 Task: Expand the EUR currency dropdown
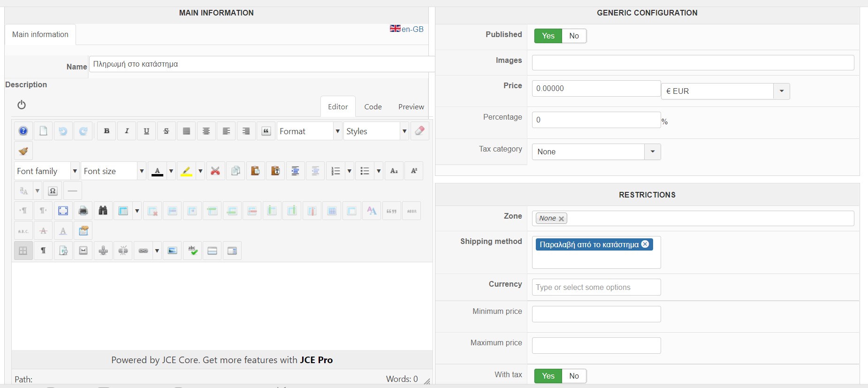click(781, 91)
